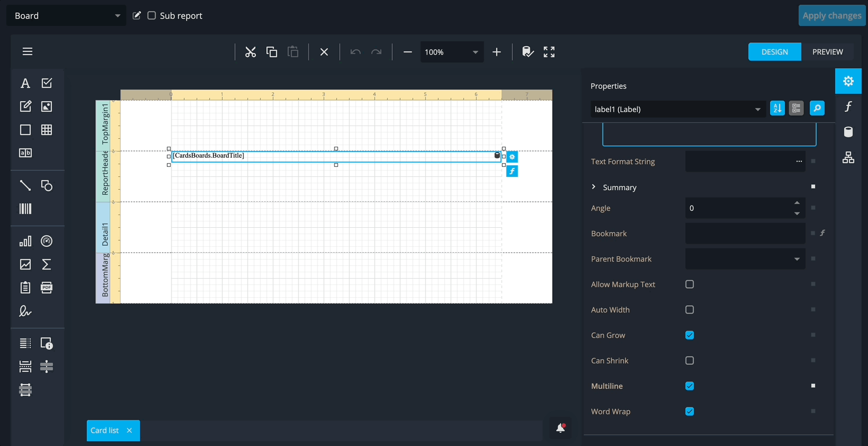Open the 100% zoom level dropdown

pyautogui.click(x=452, y=52)
